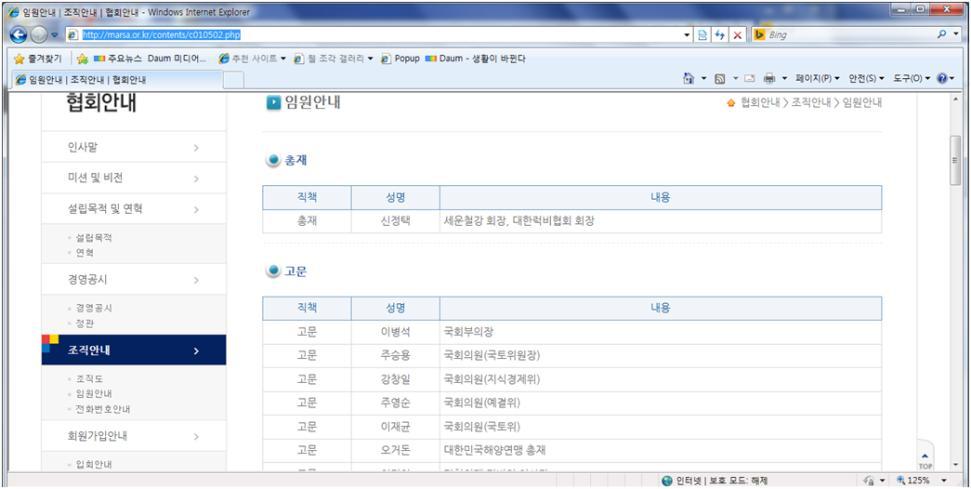This screenshot has height=489, width=971.
Task: Click the status bar security shield icon
Action: [x=868, y=480]
